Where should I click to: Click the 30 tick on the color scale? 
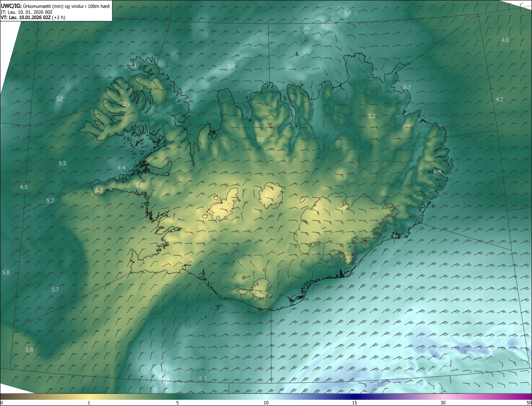tap(443, 403)
